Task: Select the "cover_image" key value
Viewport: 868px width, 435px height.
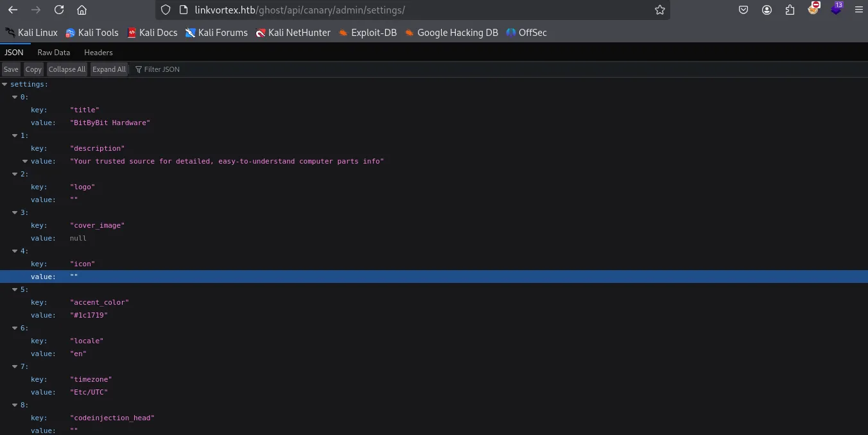Action: point(97,225)
